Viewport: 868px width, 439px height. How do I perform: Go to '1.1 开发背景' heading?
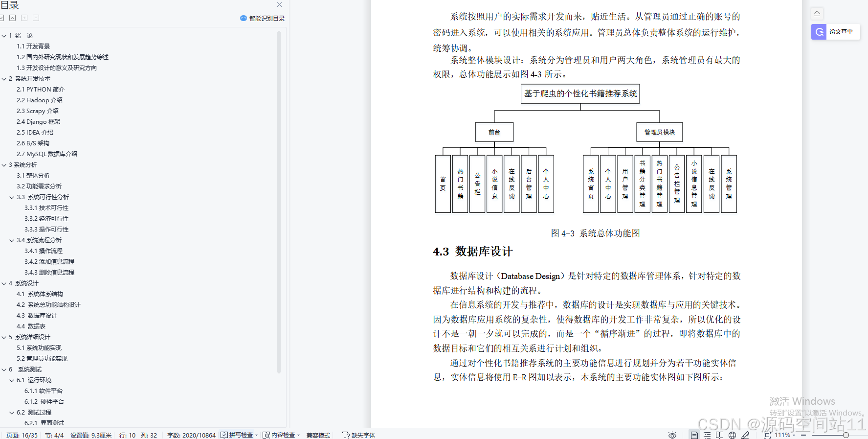coord(33,46)
